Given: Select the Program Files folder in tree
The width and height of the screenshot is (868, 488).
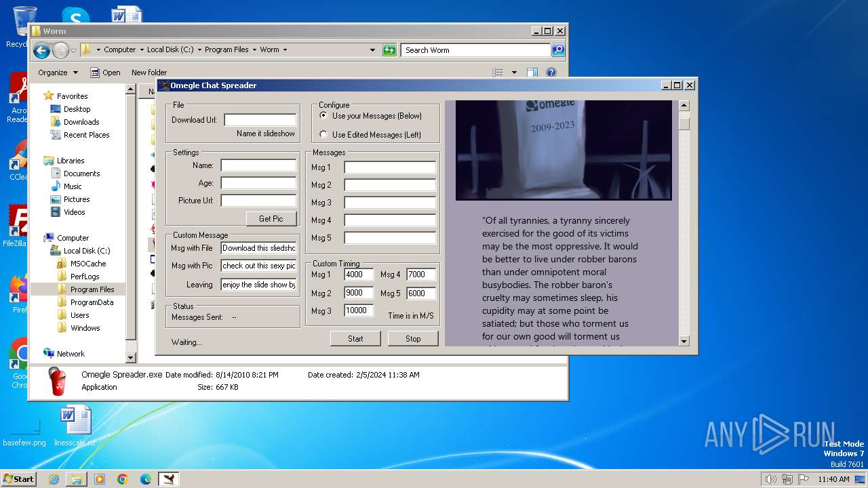Looking at the screenshot, I should tap(92, 289).
